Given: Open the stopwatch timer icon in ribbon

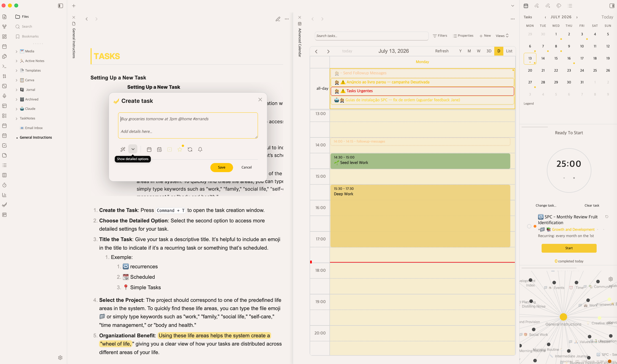Looking at the screenshot, I should [4, 185].
